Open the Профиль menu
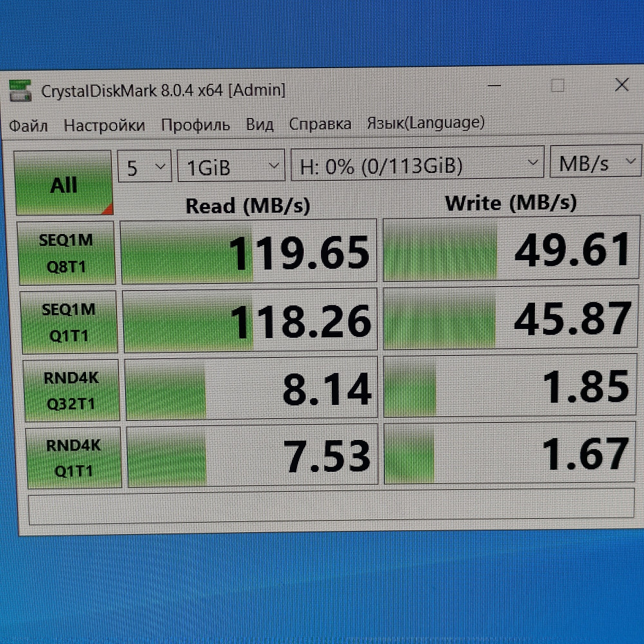Viewport: 644px width, 644px height. [x=195, y=124]
